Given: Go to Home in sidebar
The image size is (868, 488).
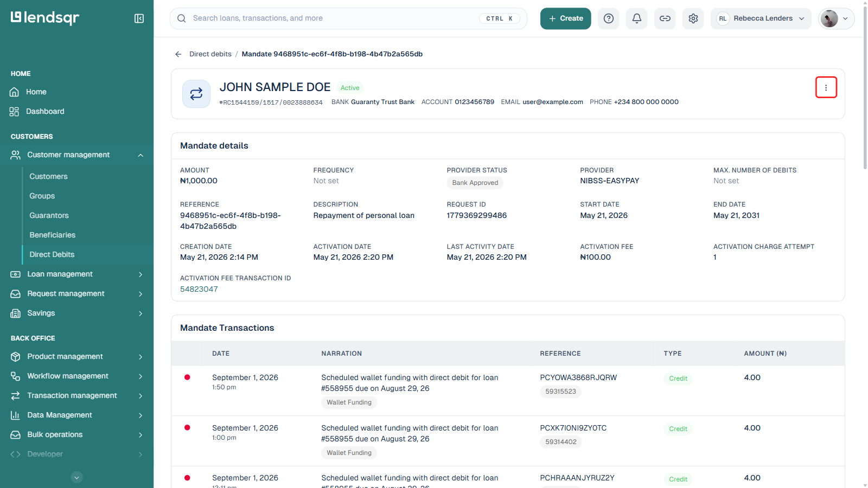Looking at the screenshot, I should click(x=76, y=92).
